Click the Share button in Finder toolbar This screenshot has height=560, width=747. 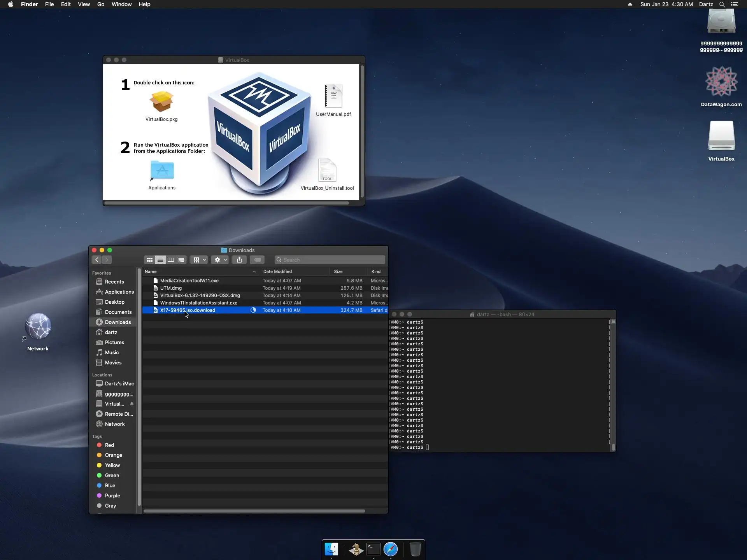pos(239,260)
